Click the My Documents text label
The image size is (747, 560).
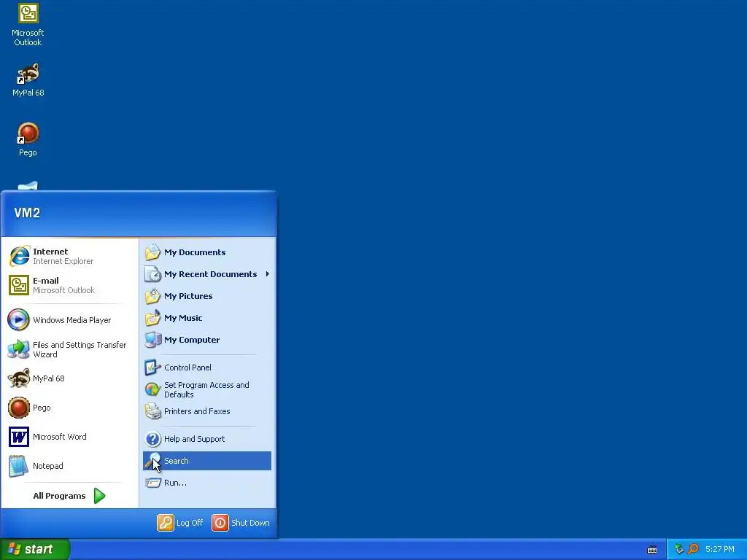click(195, 252)
